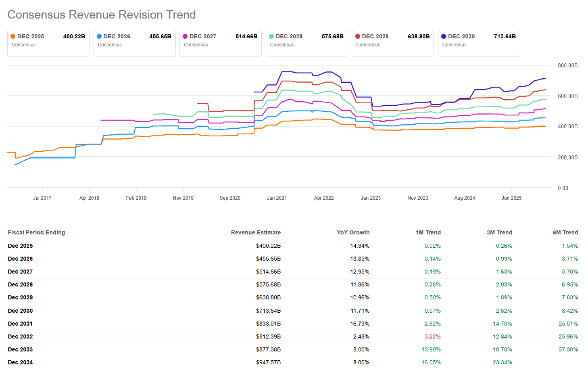The height and width of the screenshot is (372, 588).
Task: Click the 6M Trend column header
Action: (x=565, y=232)
